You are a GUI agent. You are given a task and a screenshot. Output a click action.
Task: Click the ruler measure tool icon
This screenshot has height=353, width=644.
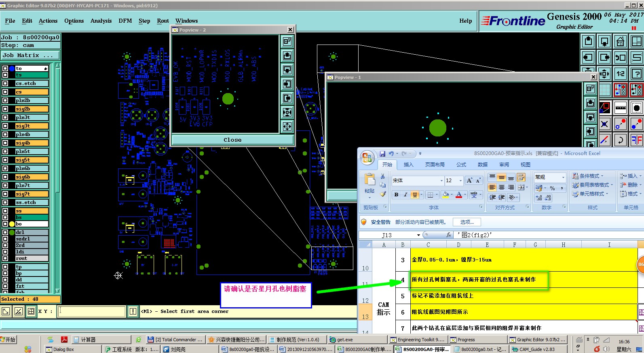click(x=621, y=108)
